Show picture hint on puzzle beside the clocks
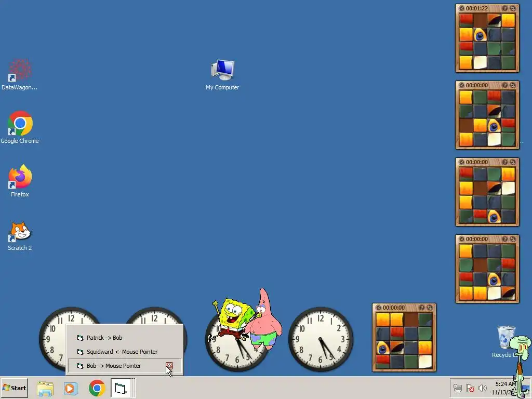The image size is (532, 399). tap(422, 308)
